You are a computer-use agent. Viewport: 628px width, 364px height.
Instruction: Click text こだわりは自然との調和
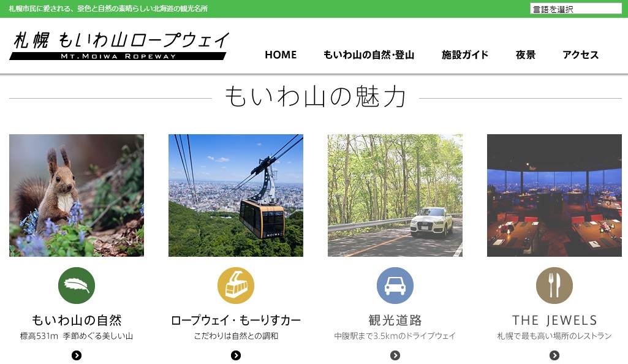pyautogui.click(x=236, y=336)
